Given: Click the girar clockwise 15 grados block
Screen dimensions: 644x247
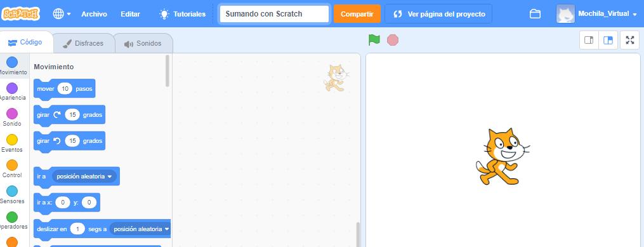Looking at the screenshot, I should [69, 115].
